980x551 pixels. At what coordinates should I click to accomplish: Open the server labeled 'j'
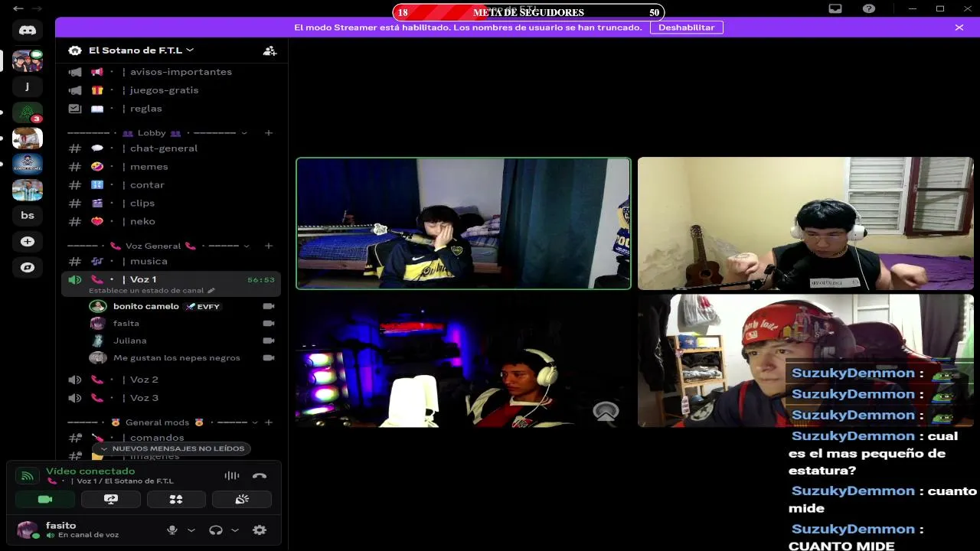(28, 86)
